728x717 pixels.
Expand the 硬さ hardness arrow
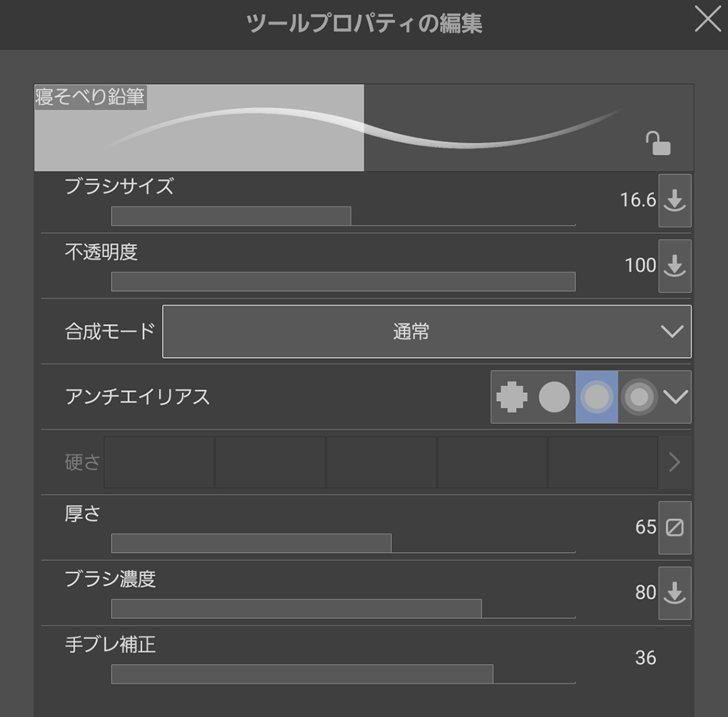point(674,462)
